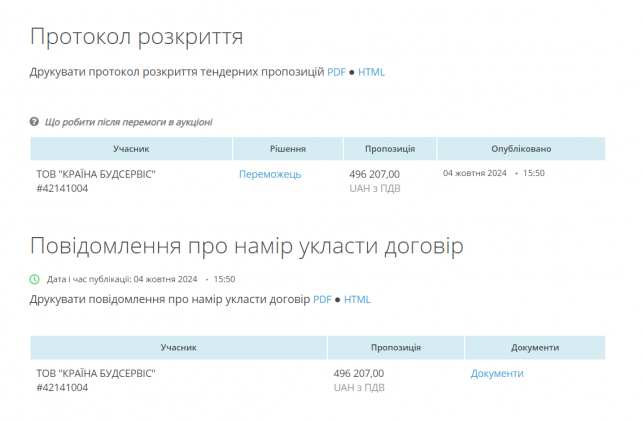Click 'Повідомлення про намір укласти договір' heading
This screenshot has width=643, height=421.
pos(247,246)
